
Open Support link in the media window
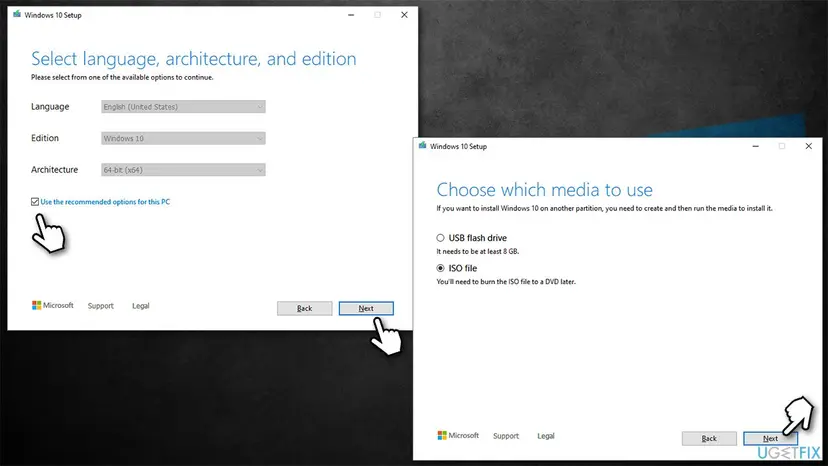click(x=506, y=436)
